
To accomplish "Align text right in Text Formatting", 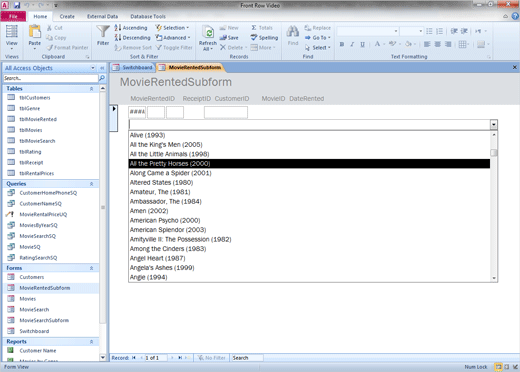I will coord(448,44).
